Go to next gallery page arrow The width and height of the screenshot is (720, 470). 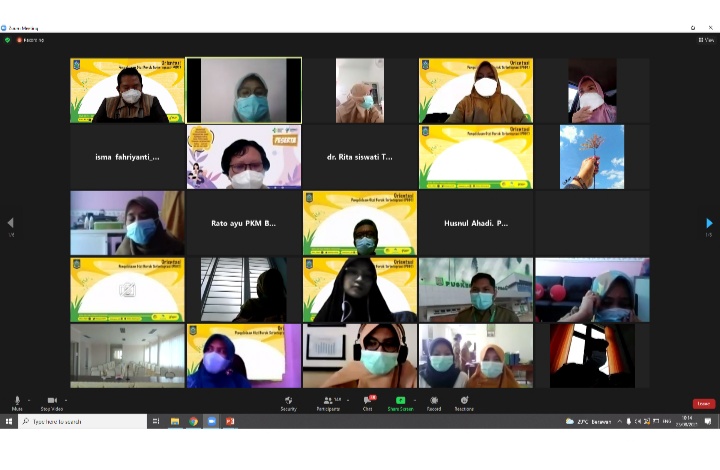click(x=709, y=224)
